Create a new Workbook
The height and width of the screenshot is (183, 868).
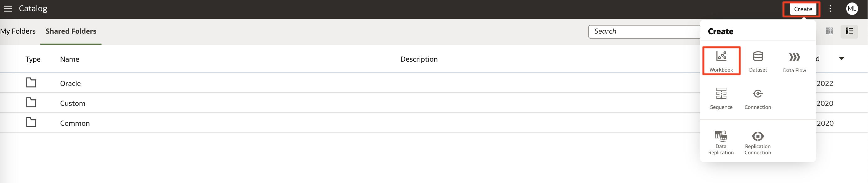click(x=721, y=61)
